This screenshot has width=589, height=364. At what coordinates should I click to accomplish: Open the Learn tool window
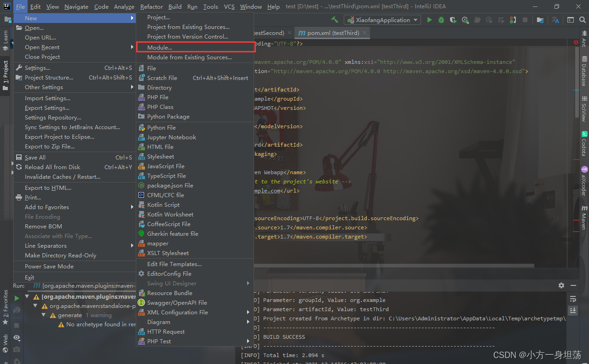click(6, 40)
